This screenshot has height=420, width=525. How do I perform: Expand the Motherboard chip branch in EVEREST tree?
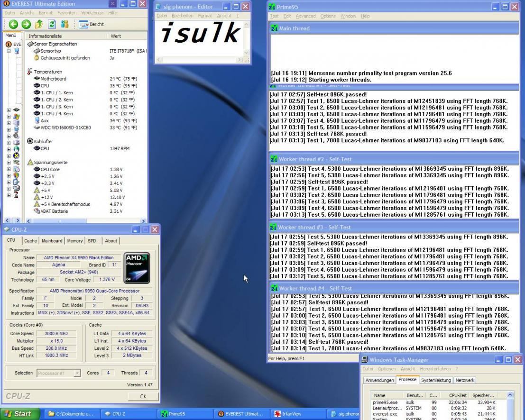9,110
